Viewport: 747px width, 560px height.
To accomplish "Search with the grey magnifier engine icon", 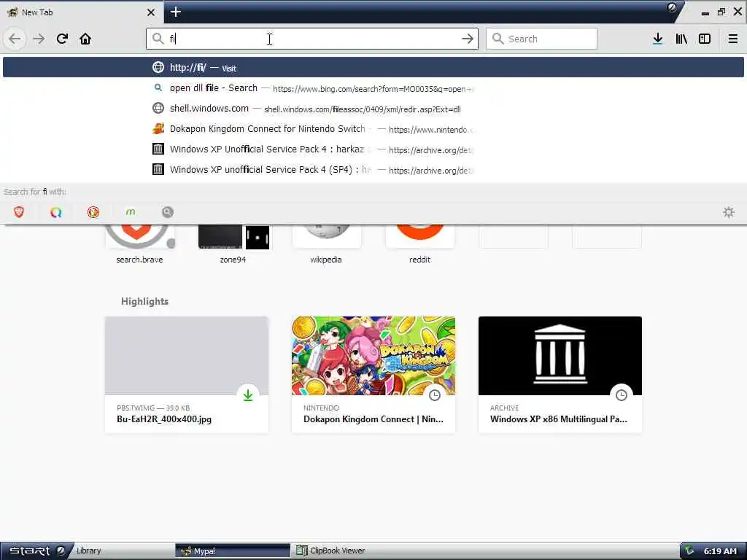I will (x=168, y=212).
